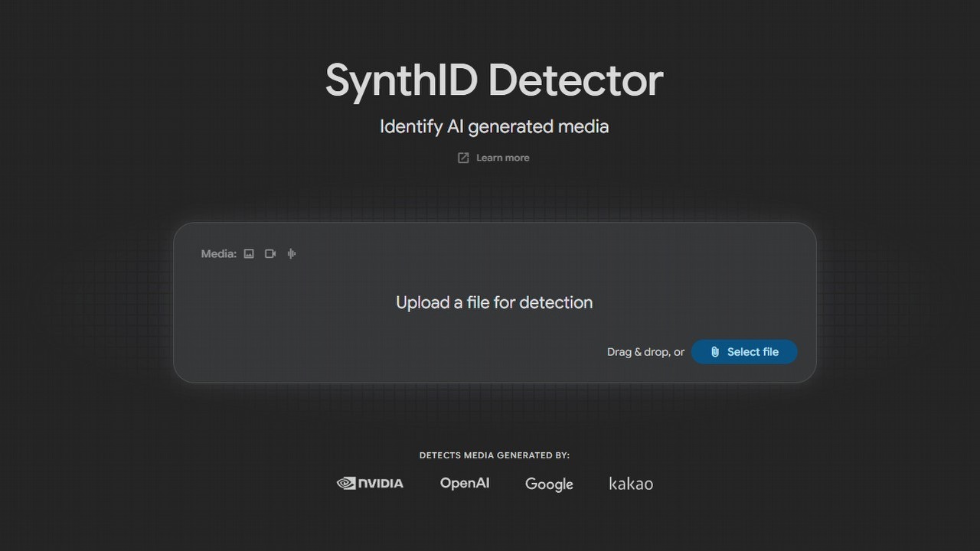Click the video media type icon
Screen dimensions: 980x551
270,253
